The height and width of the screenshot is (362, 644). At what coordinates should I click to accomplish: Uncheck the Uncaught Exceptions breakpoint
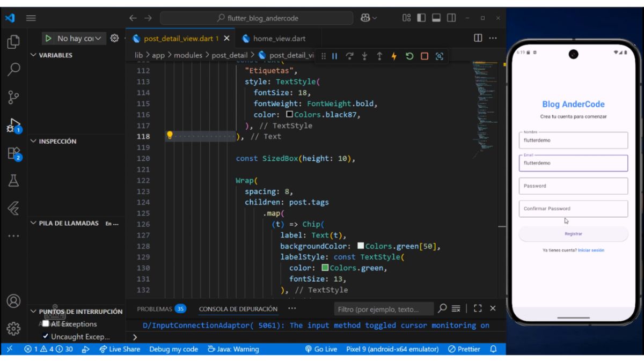pyautogui.click(x=46, y=337)
